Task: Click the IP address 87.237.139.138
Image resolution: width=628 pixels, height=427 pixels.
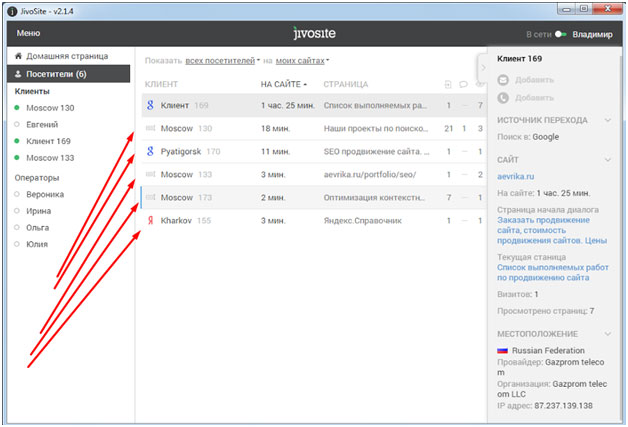Action: click(563, 406)
